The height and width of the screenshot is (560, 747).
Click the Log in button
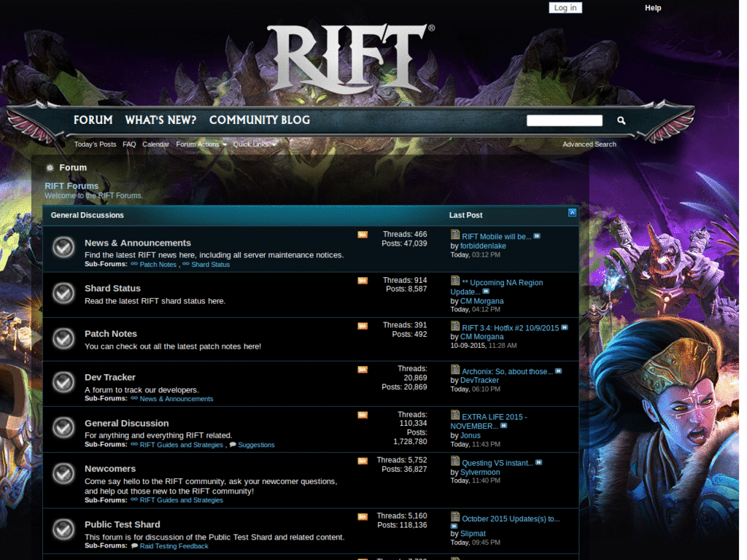click(x=565, y=7)
